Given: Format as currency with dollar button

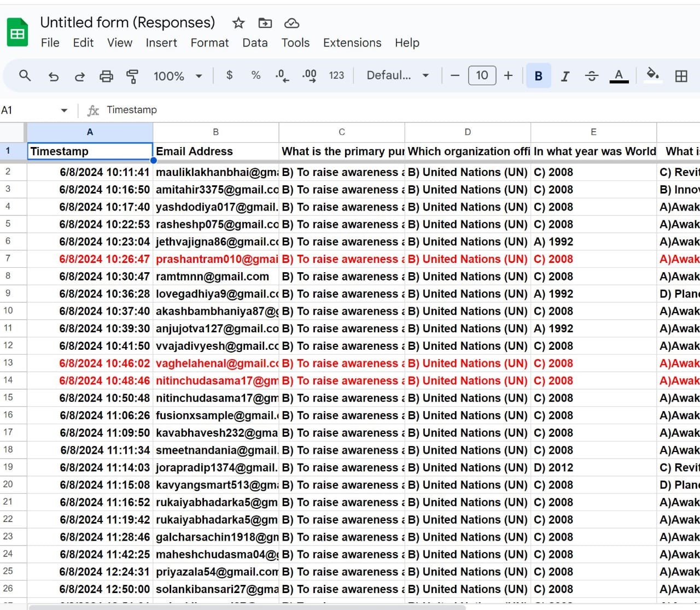Looking at the screenshot, I should [x=229, y=75].
